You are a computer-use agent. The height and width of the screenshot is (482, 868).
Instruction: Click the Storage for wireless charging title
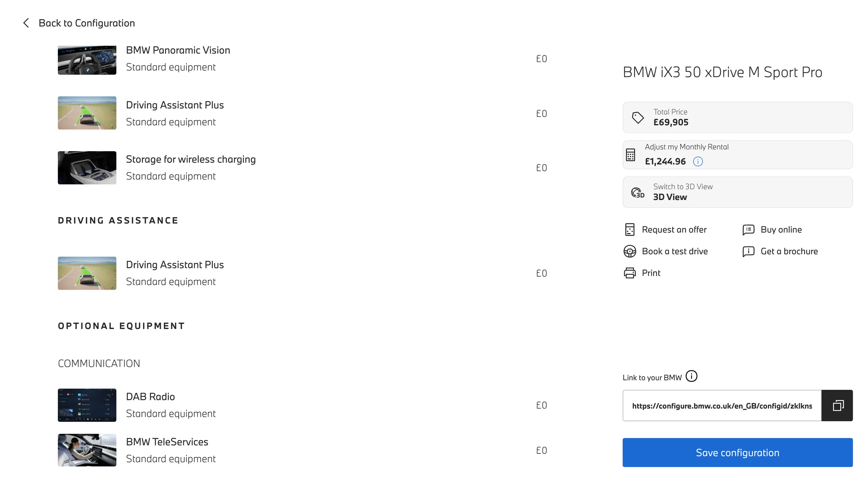click(191, 159)
